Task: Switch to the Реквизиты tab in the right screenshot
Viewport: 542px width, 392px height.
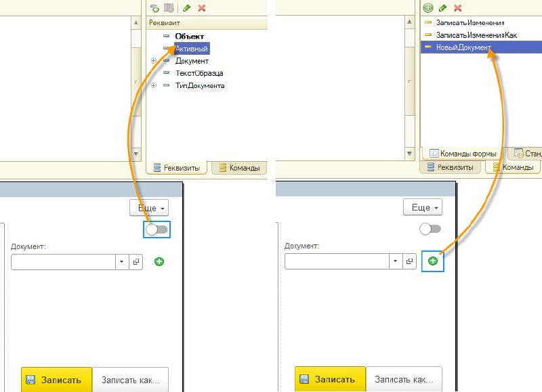Action: [x=451, y=167]
